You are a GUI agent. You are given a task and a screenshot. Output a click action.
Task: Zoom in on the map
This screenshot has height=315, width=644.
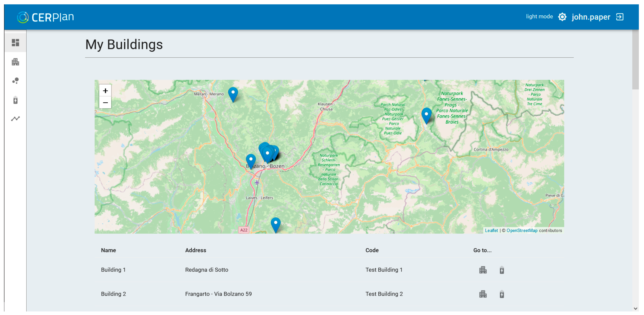(105, 91)
